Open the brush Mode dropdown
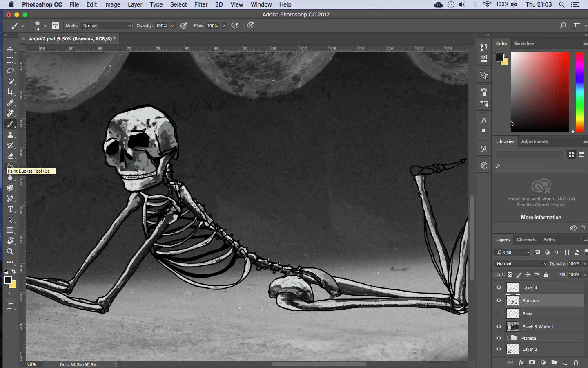 (106, 25)
